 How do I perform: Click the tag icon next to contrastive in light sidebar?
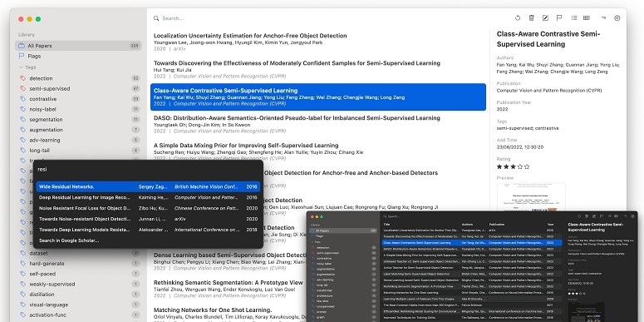(22, 99)
